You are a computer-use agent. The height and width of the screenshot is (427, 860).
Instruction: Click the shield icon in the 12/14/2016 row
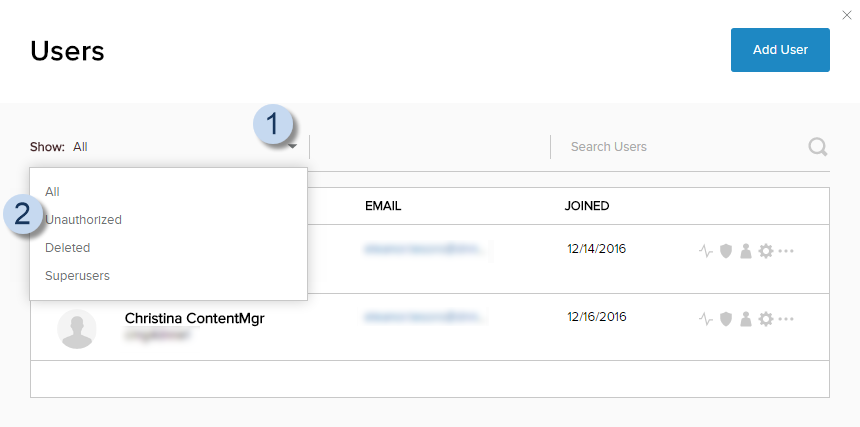[726, 250]
